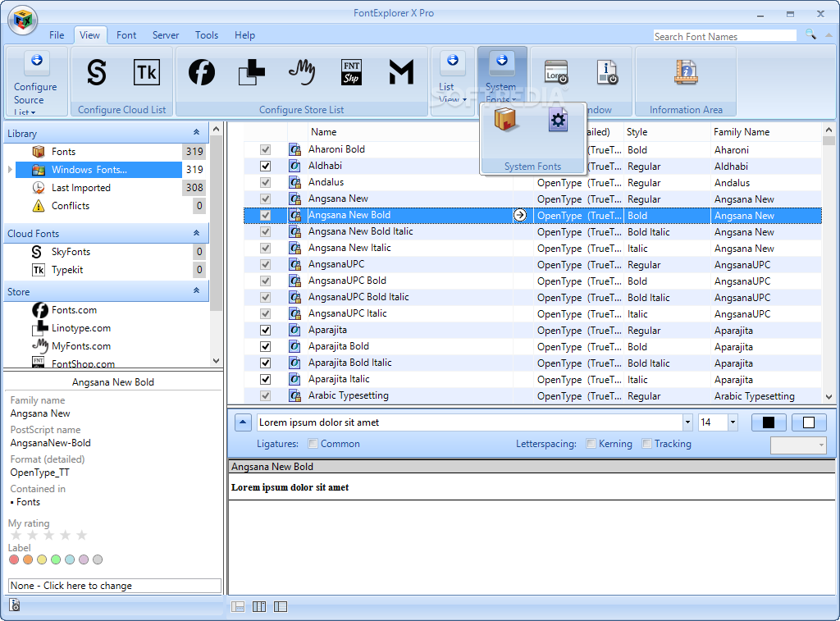
Task: Click the first layout icon in bottom bar
Action: click(x=238, y=606)
